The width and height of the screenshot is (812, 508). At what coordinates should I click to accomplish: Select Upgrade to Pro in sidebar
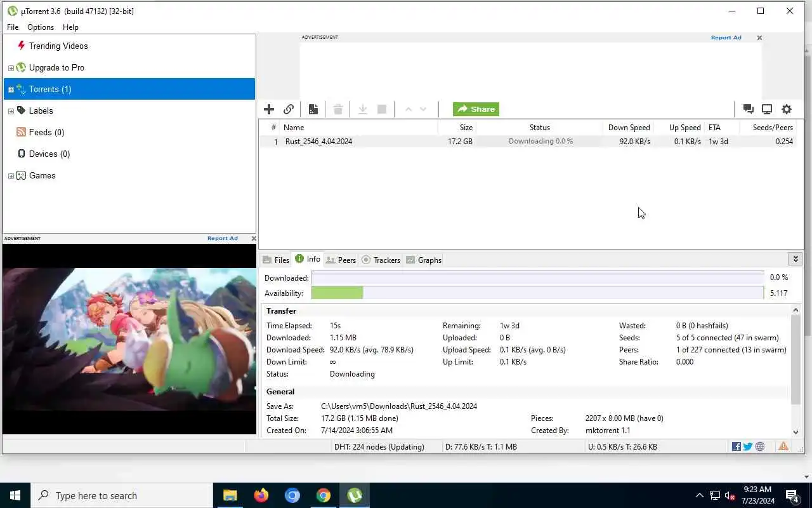click(x=56, y=67)
